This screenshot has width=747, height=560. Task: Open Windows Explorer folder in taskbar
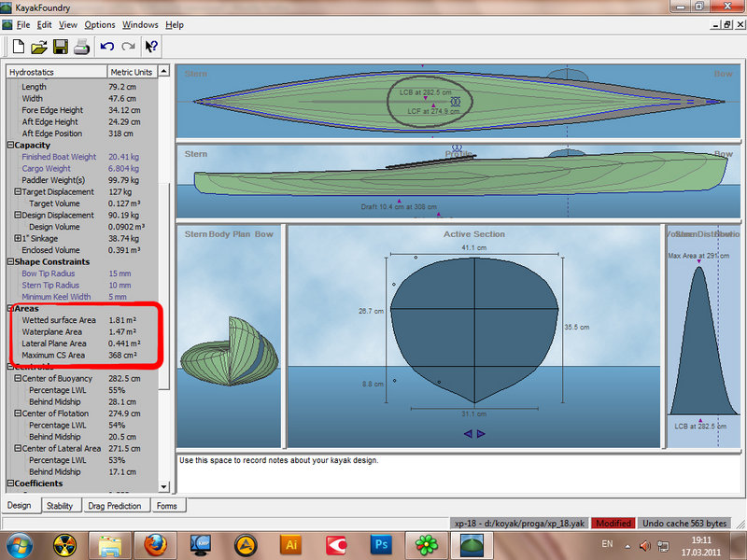110,545
